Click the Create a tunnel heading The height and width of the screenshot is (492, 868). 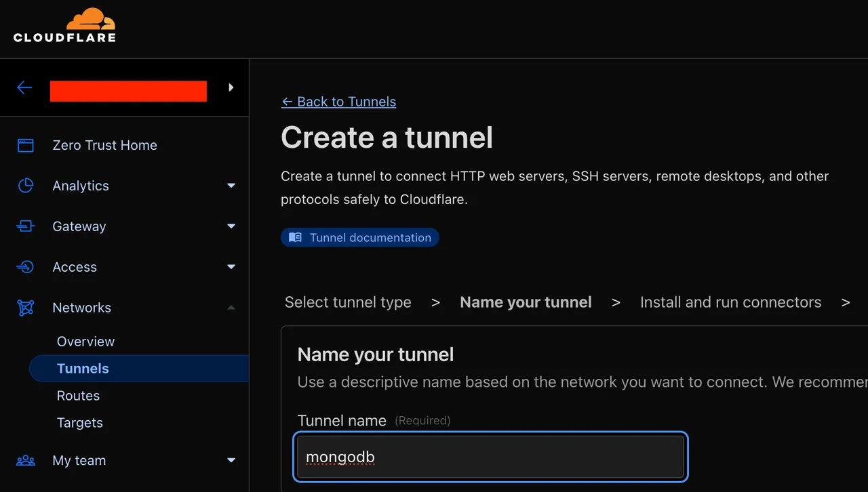(387, 138)
